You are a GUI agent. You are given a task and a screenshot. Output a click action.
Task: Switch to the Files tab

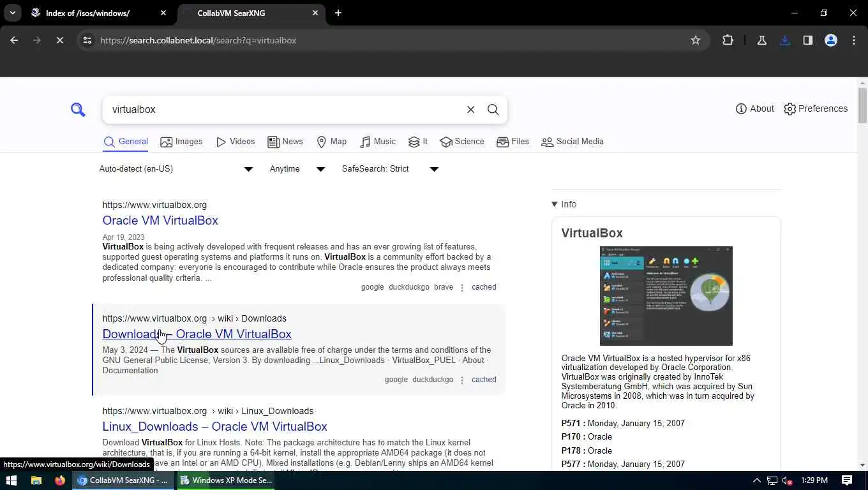pyautogui.click(x=513, y=142)
